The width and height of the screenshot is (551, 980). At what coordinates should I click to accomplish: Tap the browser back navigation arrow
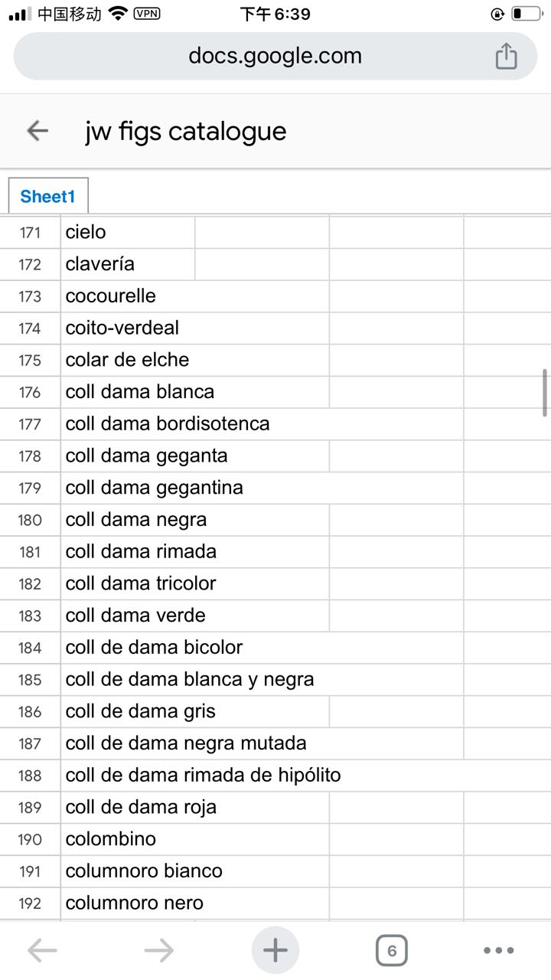pos(42,950)
